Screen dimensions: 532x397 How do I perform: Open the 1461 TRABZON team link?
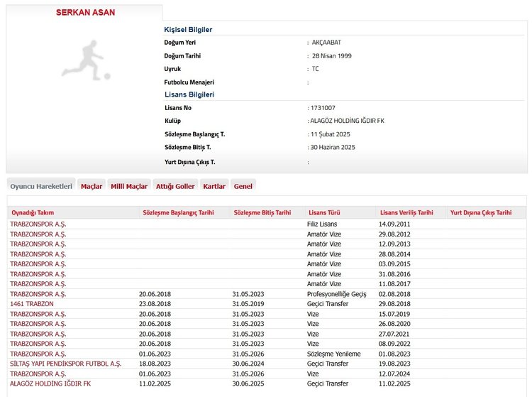(31, 304)
